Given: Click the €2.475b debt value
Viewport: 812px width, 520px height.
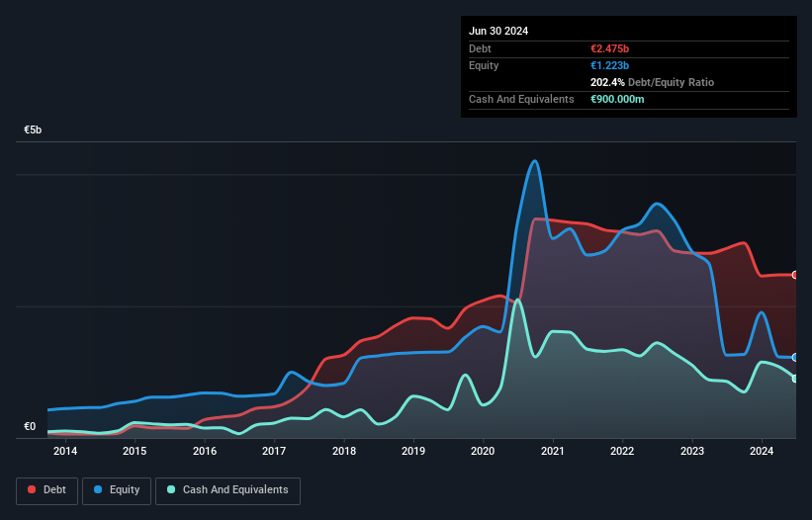Looking at the screenshot, I should click(609, 48).
